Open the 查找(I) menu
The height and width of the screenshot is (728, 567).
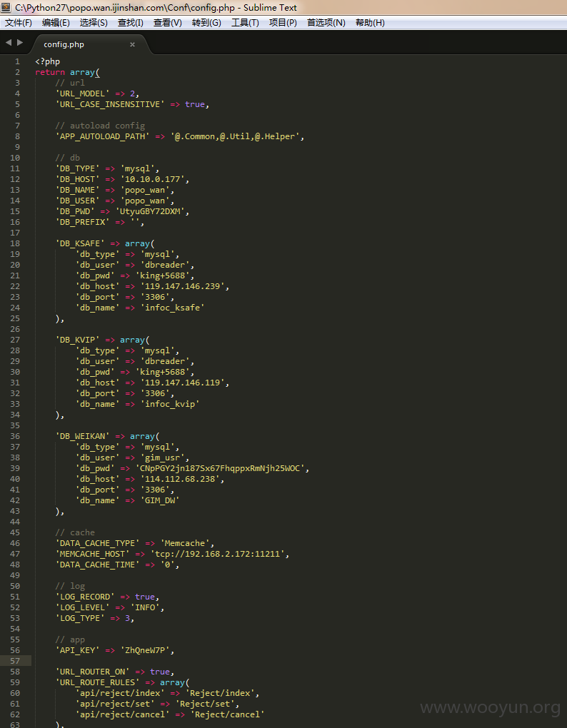coord(131,23)
